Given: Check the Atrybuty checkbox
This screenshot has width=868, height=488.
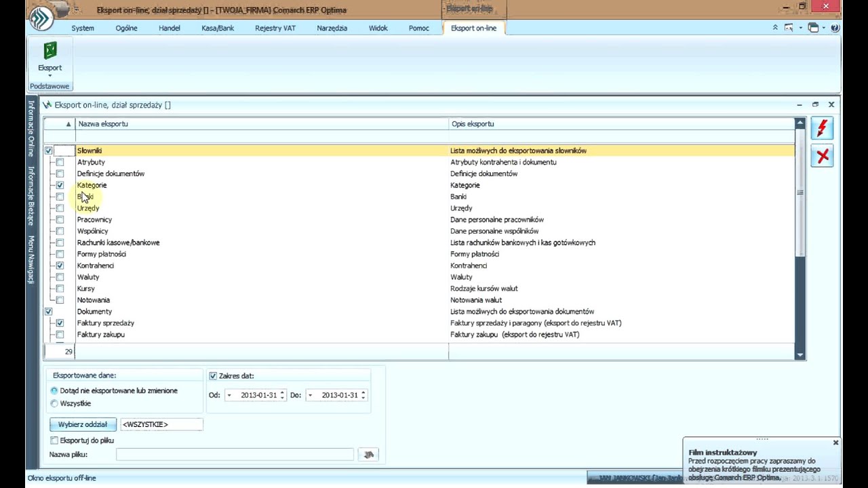Looking at the screenshot, I should coord(60,162).
